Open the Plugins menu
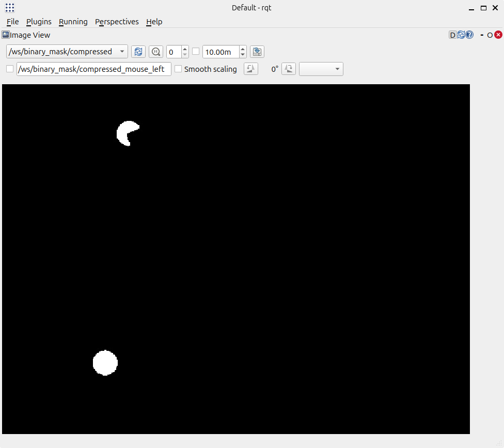Image resolution: width=504 pixels, height=448 pixels. (x=39, y=22)
